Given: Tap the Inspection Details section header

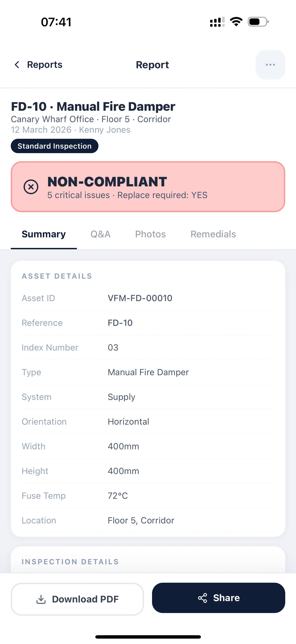Looking at the screenshot, I should (x=70, y=562).
